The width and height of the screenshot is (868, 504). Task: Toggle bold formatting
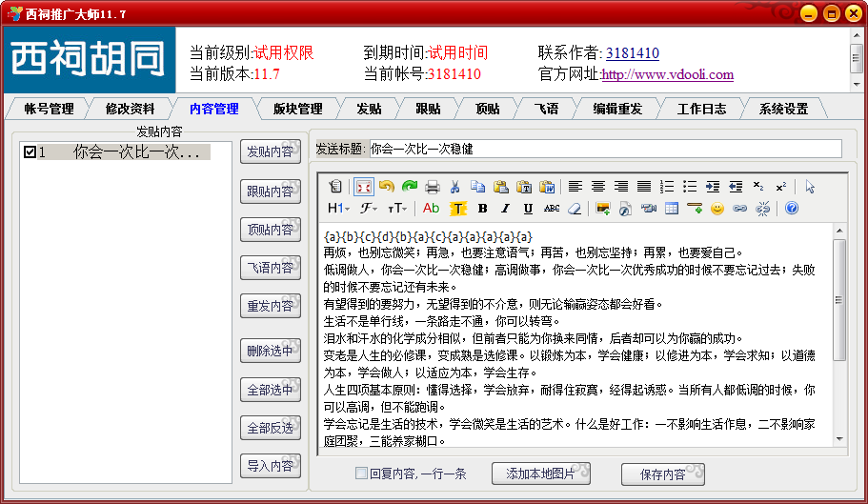tap(482, 209)
